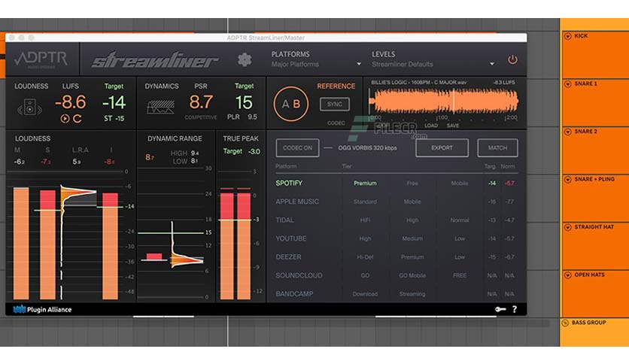The height and width of the screenshot is (364, 629).
Task: Click the true peak -3 target line
Action: coord(235,220)
